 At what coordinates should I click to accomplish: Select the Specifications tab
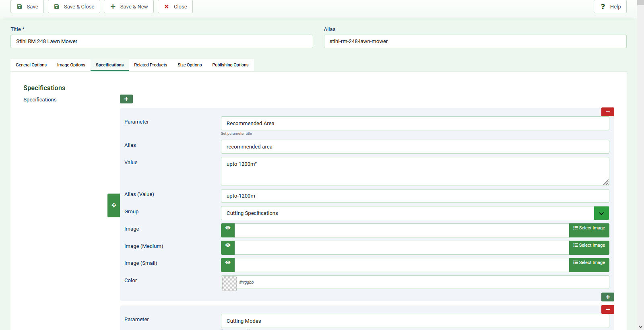click(x=109, y=65)
